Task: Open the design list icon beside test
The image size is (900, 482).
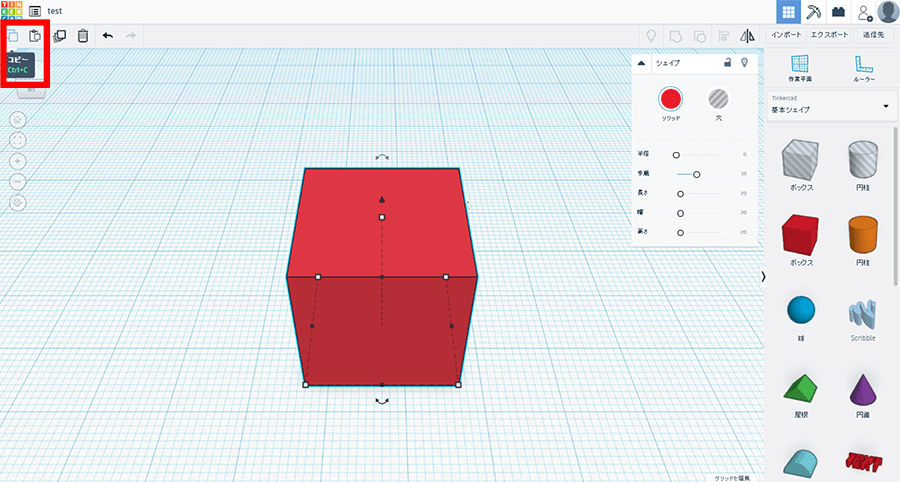Action: (x=35, y=11)
